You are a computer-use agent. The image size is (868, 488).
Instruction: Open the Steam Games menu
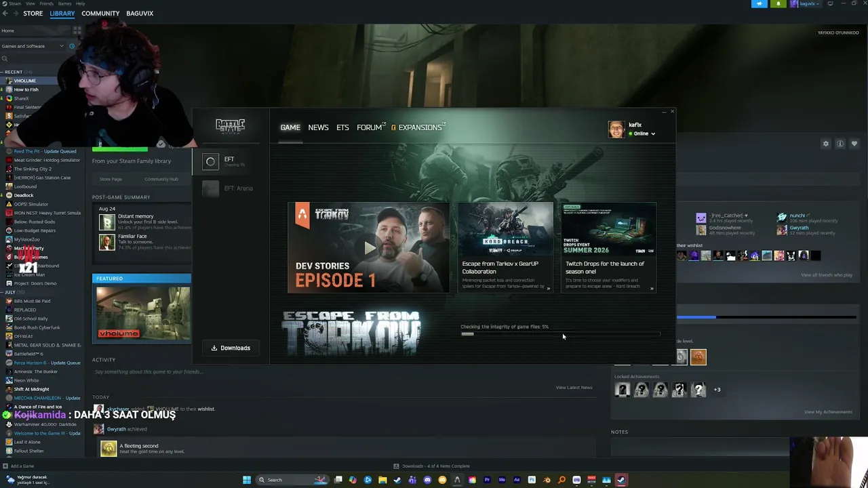[x=64, y=3]
